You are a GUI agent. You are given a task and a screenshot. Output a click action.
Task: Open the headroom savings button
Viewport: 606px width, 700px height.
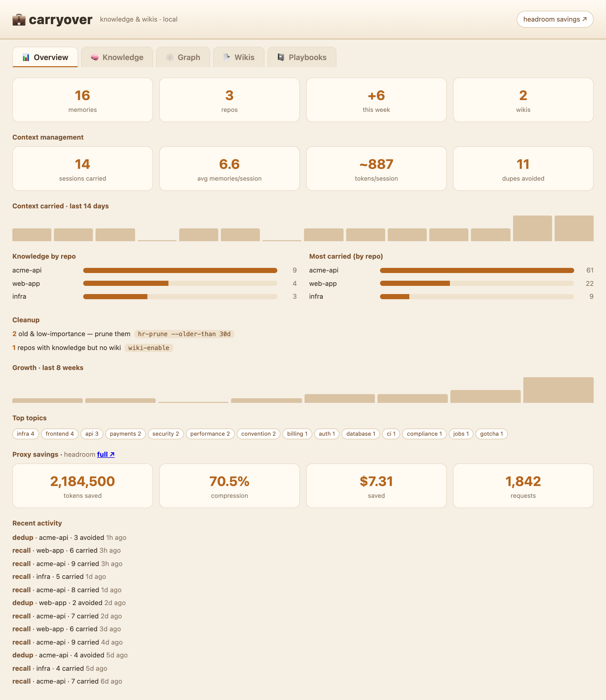[555, 19]
